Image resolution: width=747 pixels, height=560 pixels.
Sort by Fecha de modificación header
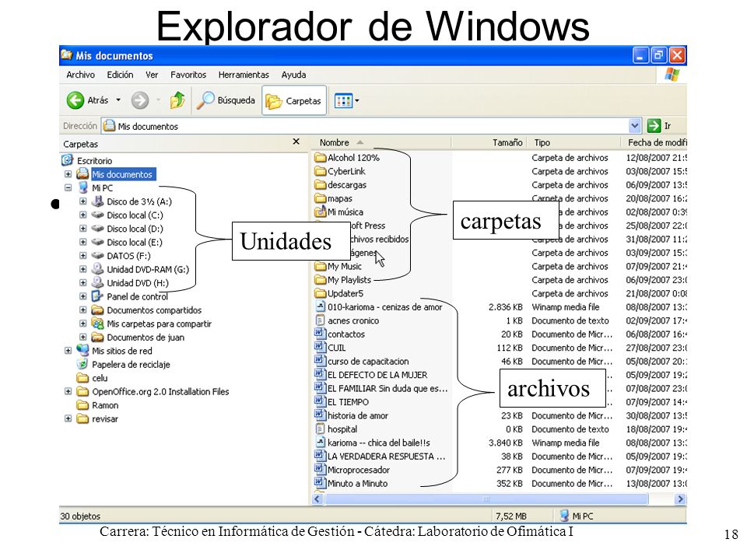(654, 142)
